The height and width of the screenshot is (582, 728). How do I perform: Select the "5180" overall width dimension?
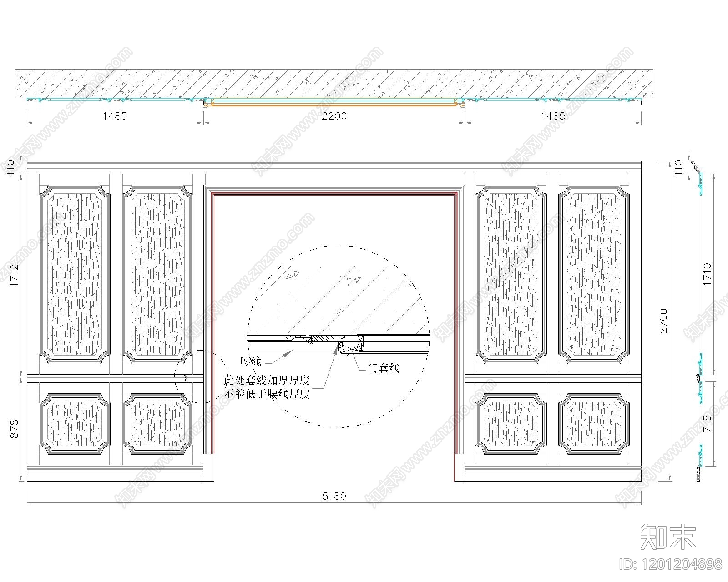click(334, 496)
